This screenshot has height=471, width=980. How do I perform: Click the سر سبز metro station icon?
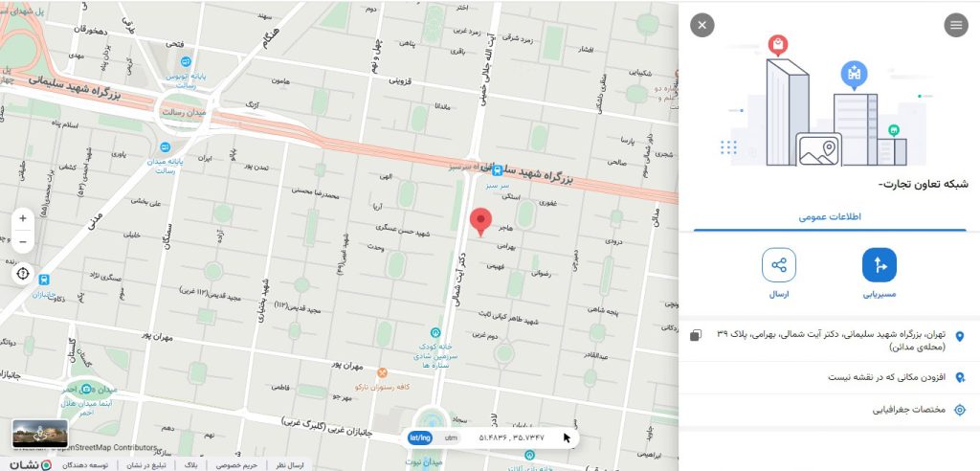coord(497,170)
